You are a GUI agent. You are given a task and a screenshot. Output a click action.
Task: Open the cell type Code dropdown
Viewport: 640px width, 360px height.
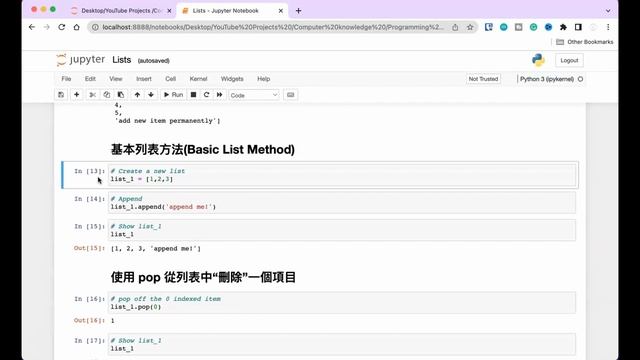[253, 95]
